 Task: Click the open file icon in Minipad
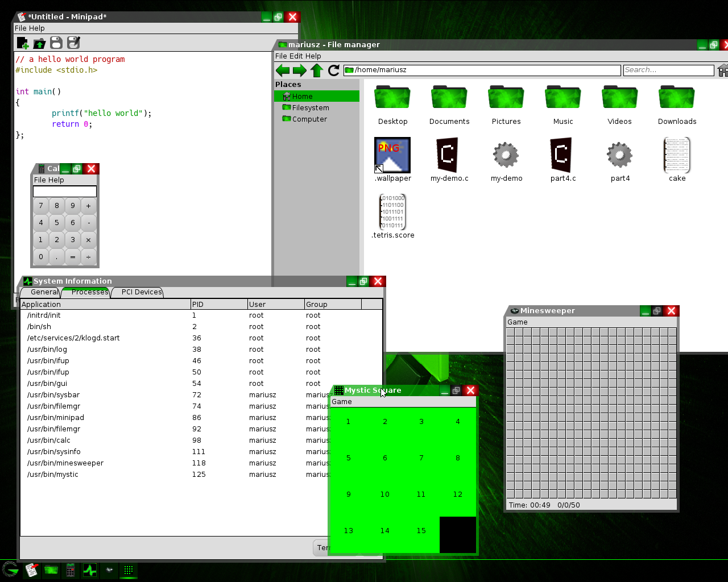[39, 43]
